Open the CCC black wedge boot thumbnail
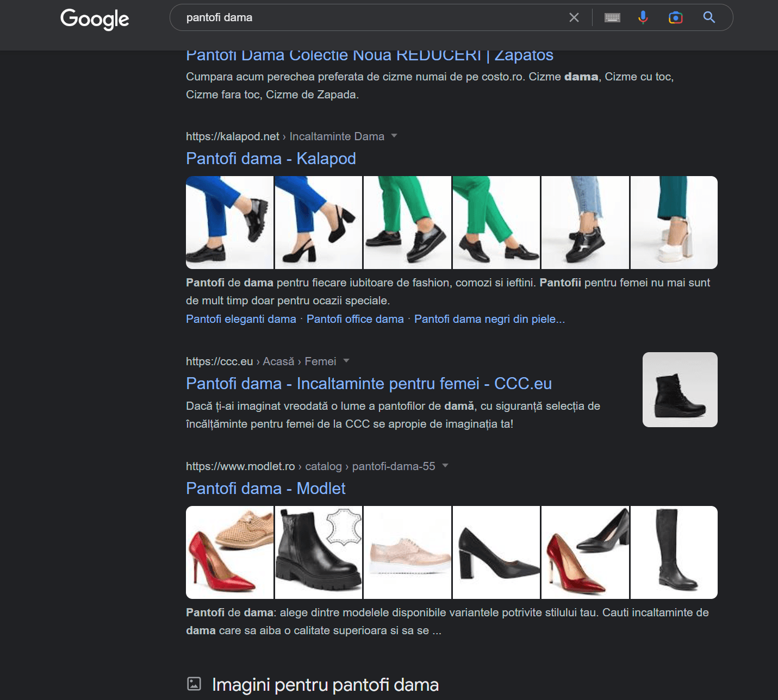The width and height of the screenshot is (778, 700). point(680,390)
